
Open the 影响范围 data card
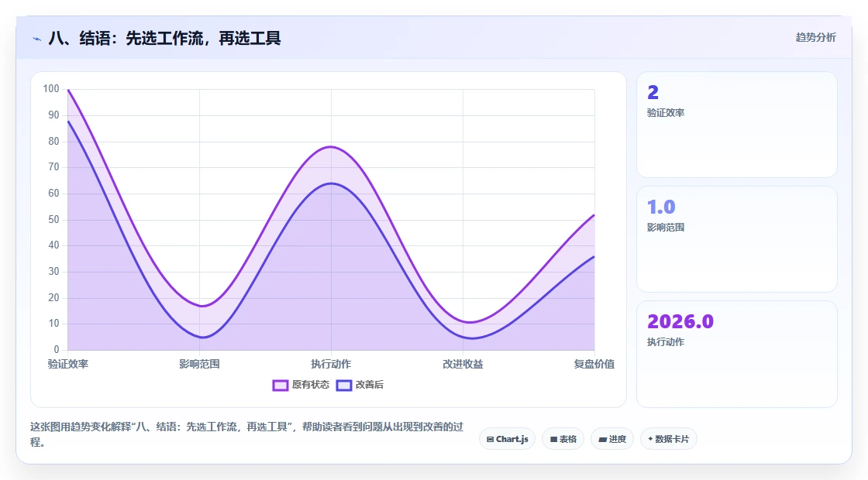click(737, 239)
